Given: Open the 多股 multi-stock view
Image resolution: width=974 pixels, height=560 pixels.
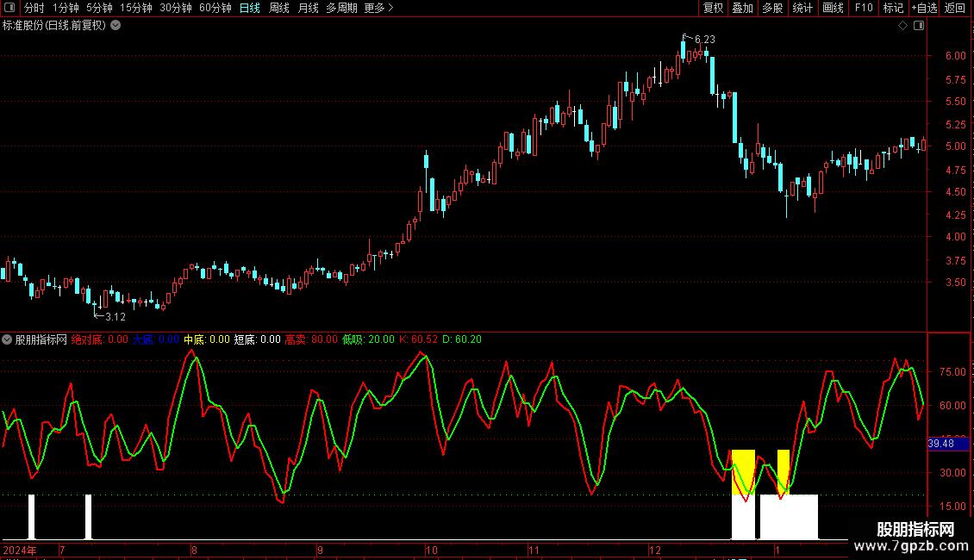Looking at the screenshot, I should click(x=773, y=8).
